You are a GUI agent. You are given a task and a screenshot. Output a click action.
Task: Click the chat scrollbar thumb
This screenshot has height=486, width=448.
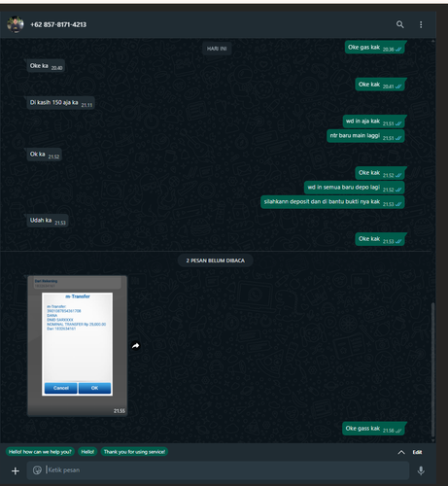coord(433,369)
